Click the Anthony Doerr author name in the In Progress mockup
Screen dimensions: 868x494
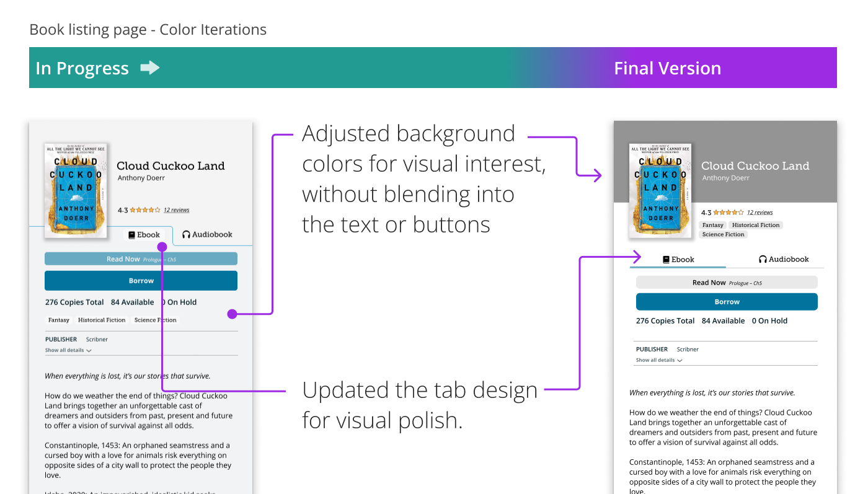(141, 178)
